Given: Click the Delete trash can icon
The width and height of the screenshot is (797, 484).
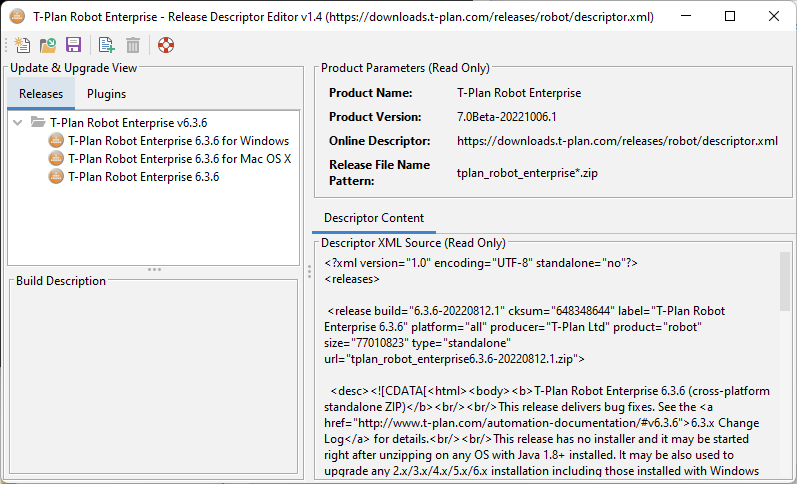Looking at the screenshot, I should point(133,45).
